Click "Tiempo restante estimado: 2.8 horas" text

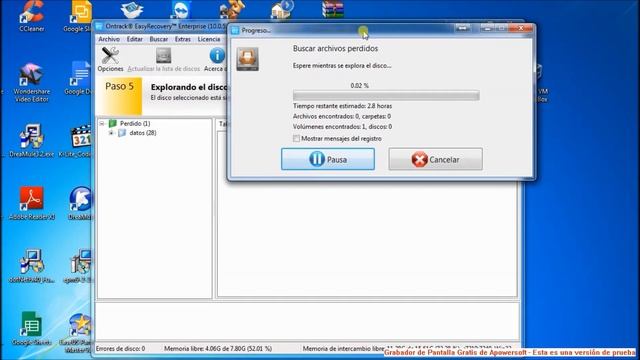pos(342,106)
